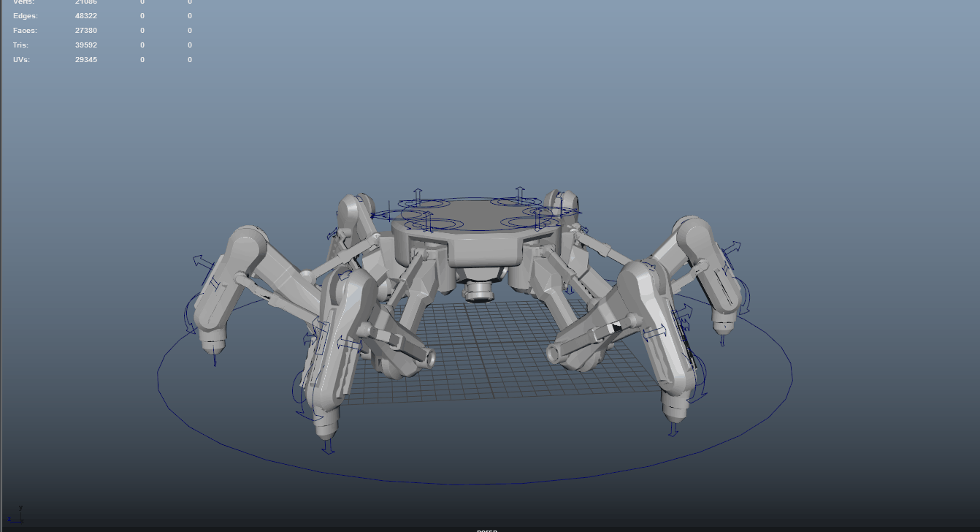
Task: Click the "Faces:" HUD label
Action: point(25,31)
